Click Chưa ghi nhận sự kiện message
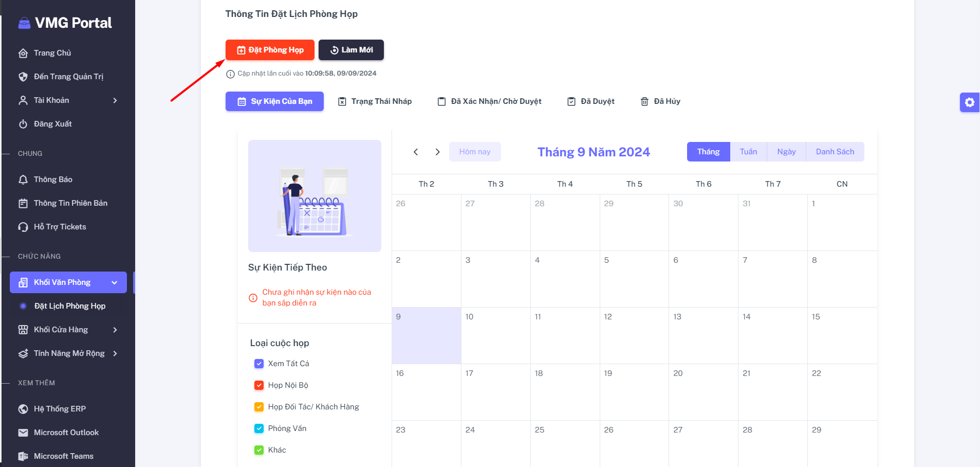 317,297
